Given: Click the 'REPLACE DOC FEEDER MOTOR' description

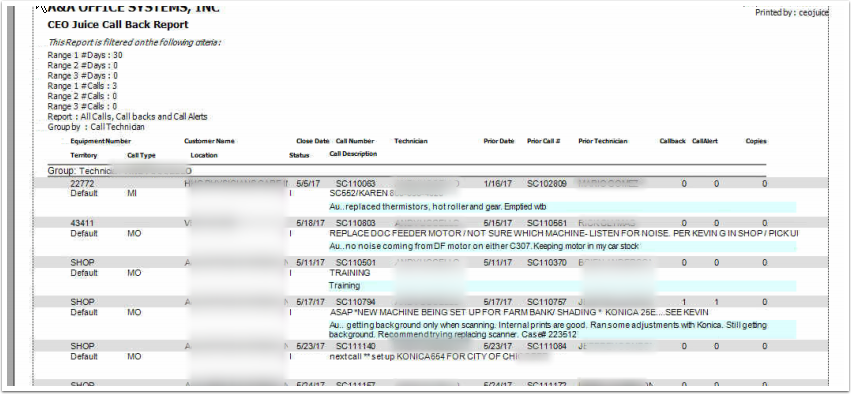Looking at the screenshot, I should tap(564, 233).
